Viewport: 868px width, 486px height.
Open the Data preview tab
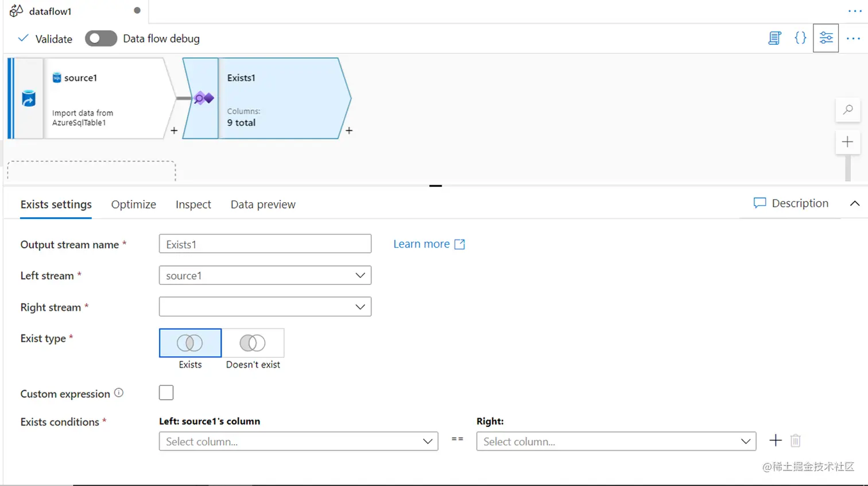(x=263, y=205)
